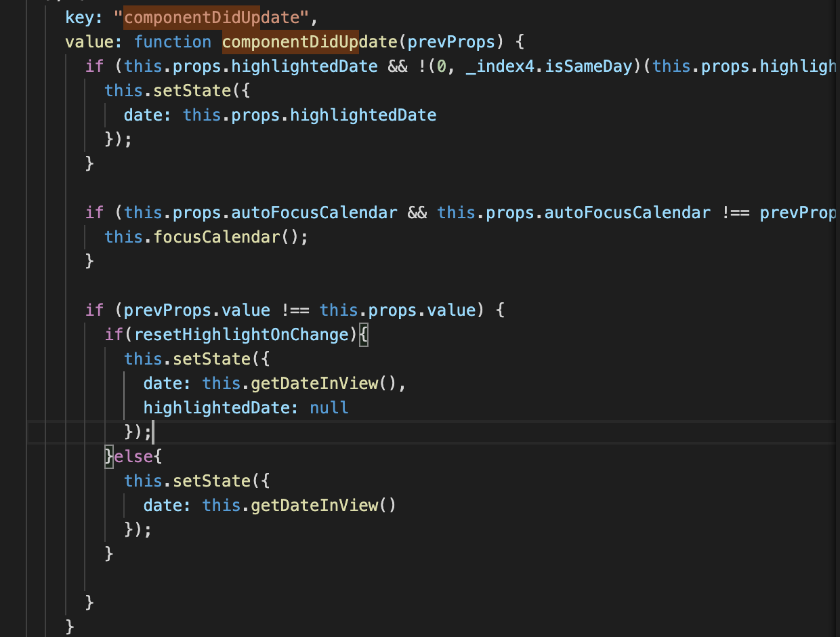Click the prevProps function parameter
This screenshot has width=840, height=637.
point(451,41)
